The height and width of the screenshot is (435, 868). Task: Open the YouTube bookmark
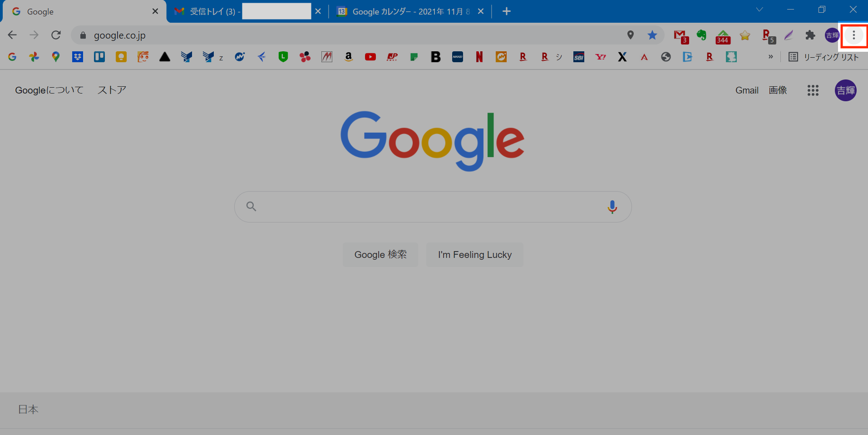tap(370, 57)
